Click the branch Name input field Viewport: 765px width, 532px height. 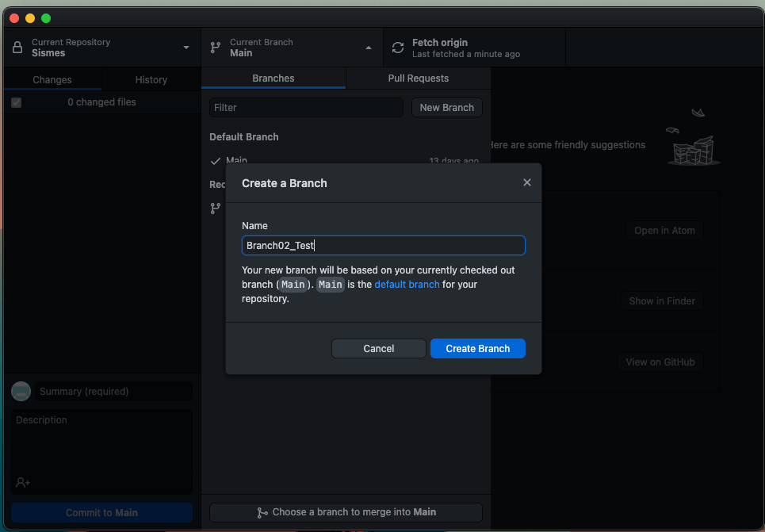click(384, 246)
